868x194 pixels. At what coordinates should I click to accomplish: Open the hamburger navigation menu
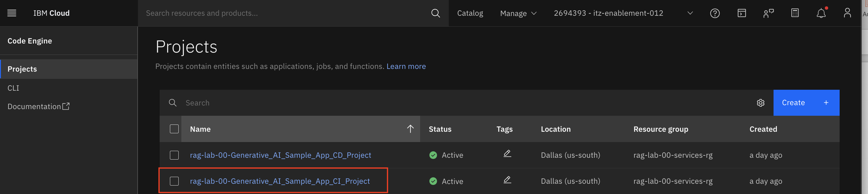click(x=12, y=13)
